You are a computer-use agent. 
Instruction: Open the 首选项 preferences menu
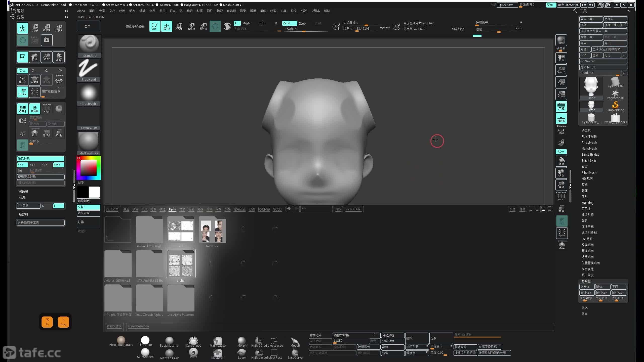pos(231,11)
